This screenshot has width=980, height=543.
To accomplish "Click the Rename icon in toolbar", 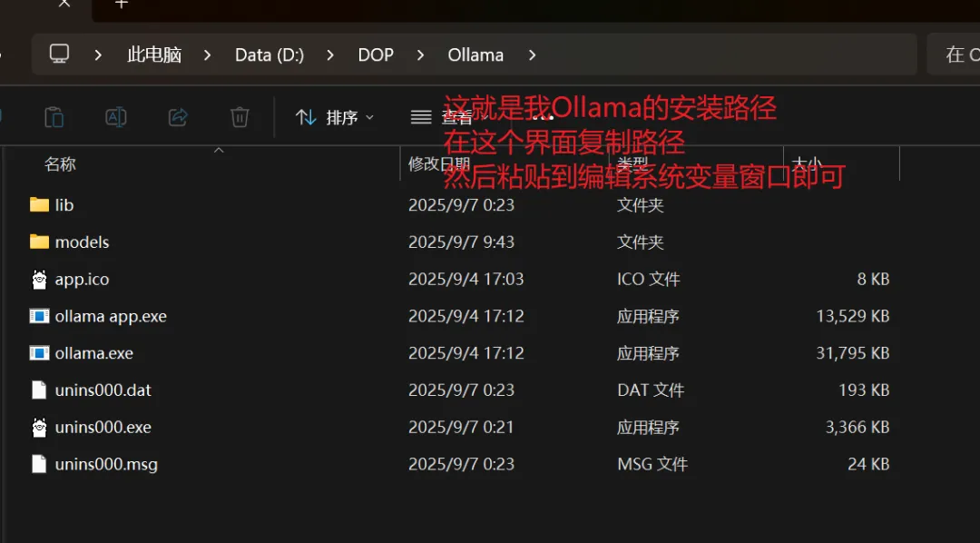I will click(116, 117).
